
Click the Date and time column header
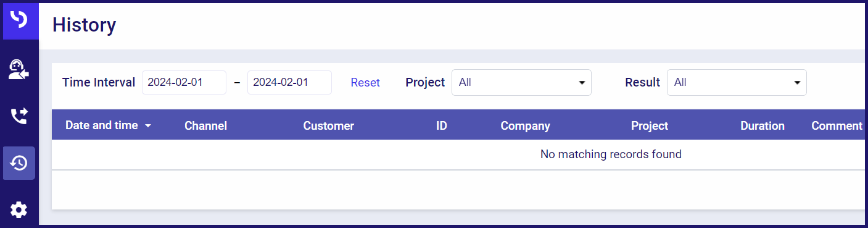pos(102,125)
